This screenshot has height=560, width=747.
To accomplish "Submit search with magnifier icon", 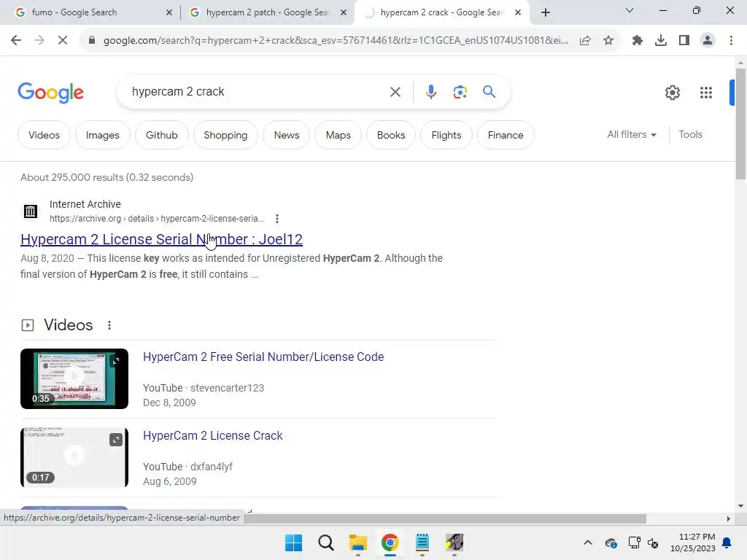I will point(489,91).
